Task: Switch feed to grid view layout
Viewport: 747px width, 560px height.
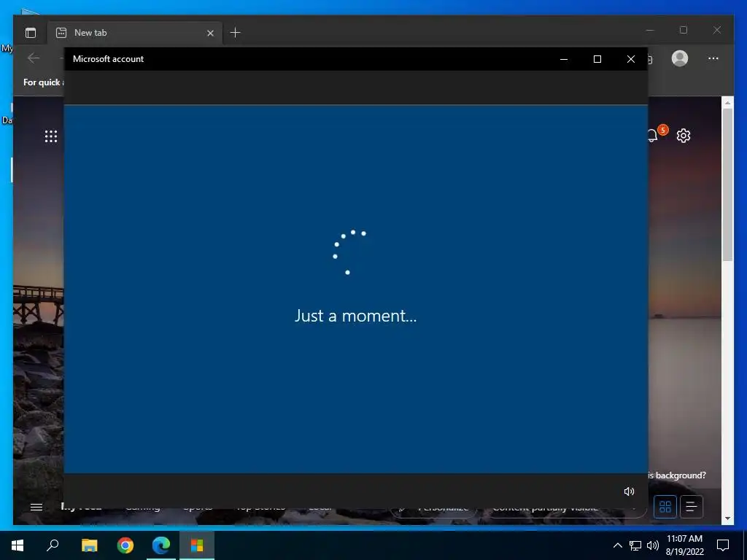Action: click(665, 507)
